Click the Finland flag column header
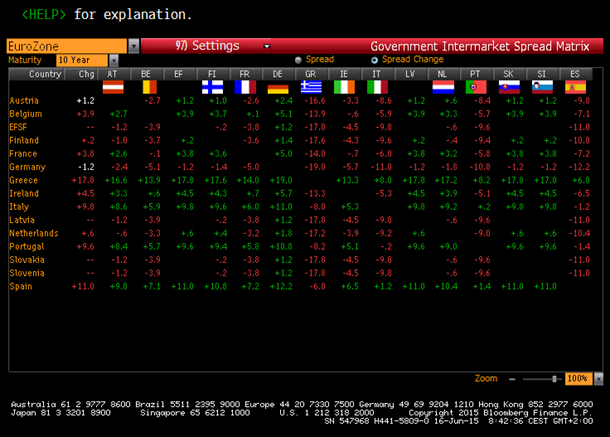This screenshot has width=610, height=437. click(x=212, y=88)
